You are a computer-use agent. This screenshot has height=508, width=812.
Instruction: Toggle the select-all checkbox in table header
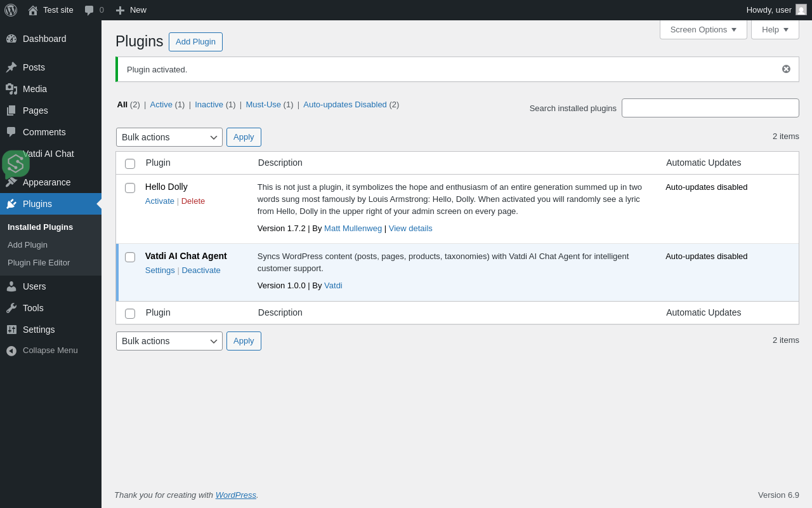[130, 164]
